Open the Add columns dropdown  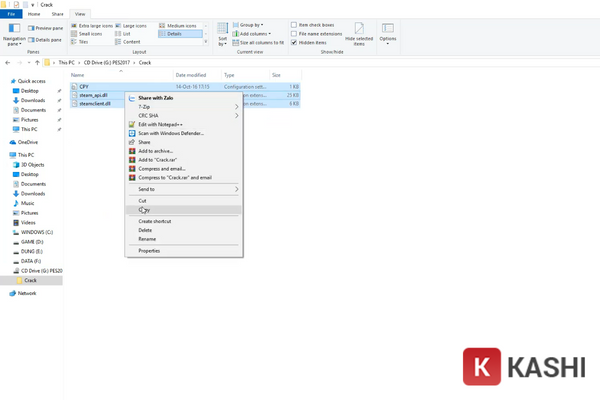(x=252, y=34)
